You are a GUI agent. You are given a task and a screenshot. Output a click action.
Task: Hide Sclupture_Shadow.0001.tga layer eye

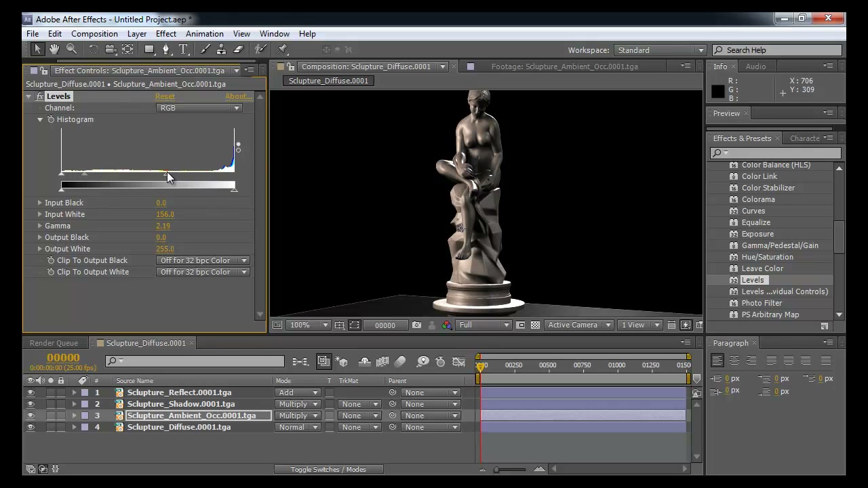pyautogui.click(x=30, y=404)
